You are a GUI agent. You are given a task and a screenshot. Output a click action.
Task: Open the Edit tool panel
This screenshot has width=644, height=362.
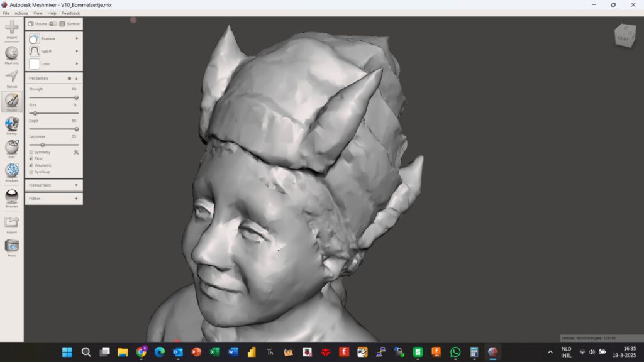11,148
